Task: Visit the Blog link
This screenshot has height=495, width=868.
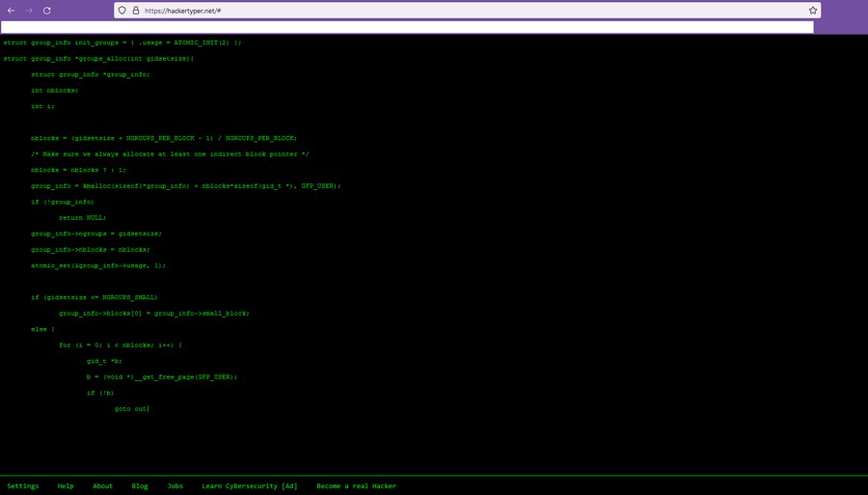Action: click(140, 486)
